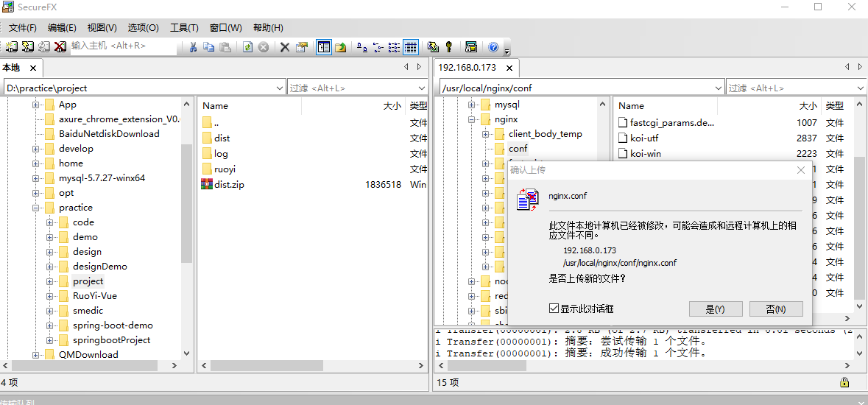Click the Delete X icon
Image resolution: width=868 pixels, height=405 pixels.
284,47
